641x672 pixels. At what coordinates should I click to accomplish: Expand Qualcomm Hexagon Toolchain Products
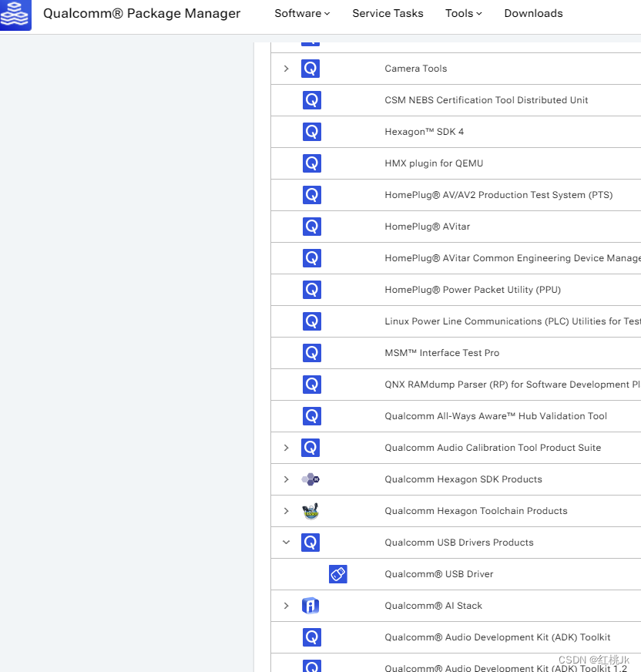tap(287, 511)
